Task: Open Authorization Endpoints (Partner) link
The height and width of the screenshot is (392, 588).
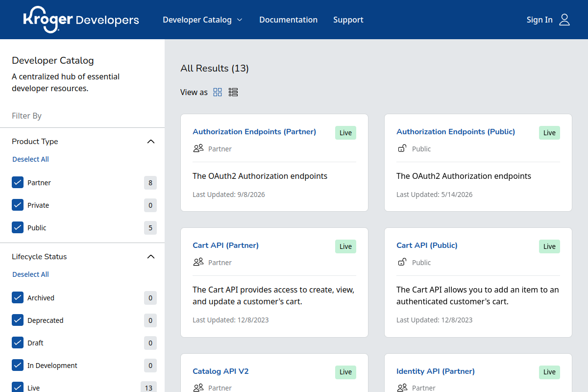Action: coord(254,131)
